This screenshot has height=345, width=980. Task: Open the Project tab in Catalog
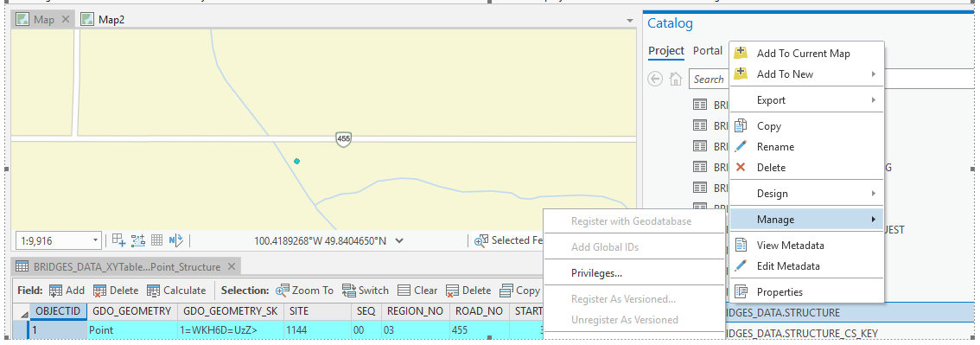tap(666, 51)
